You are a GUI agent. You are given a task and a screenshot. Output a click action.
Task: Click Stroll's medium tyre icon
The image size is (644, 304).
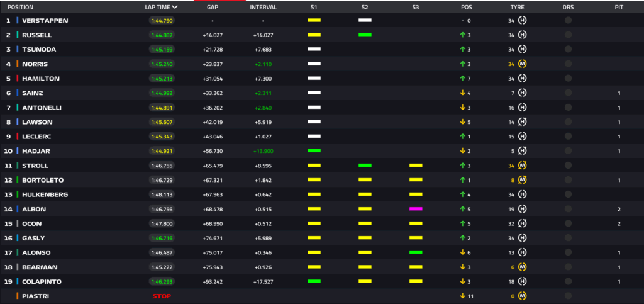coord(522,166)
